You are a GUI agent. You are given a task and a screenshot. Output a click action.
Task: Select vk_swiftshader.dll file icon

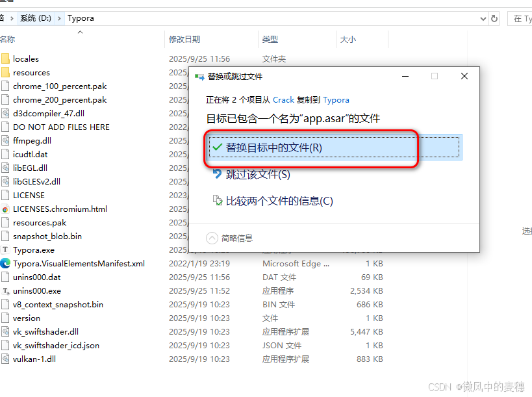click(x=5, y=331)
